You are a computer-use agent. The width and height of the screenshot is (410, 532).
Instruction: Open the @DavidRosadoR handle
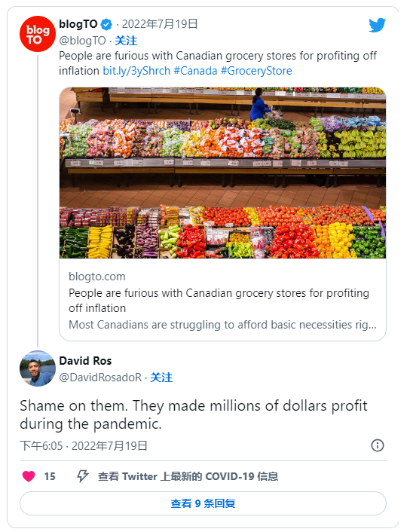100,378
